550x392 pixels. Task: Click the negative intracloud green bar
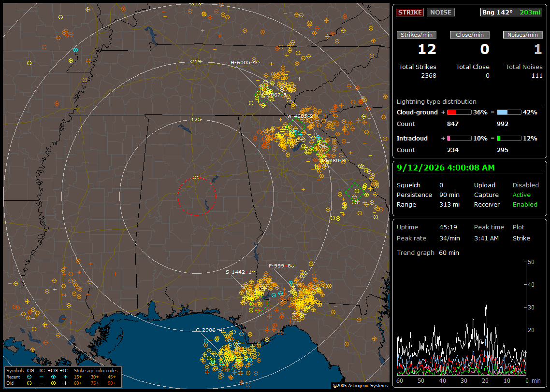(509, 139)
